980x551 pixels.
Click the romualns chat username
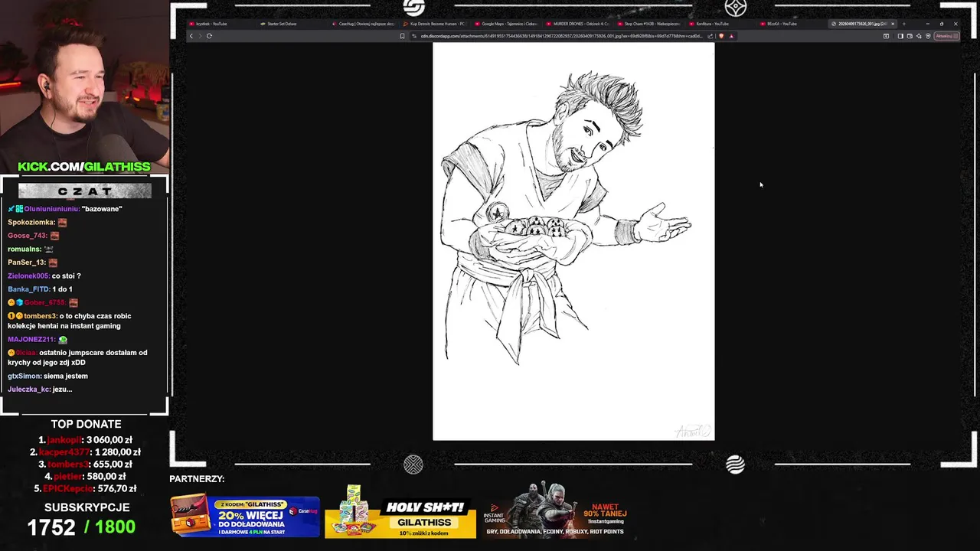pos(24,249)
